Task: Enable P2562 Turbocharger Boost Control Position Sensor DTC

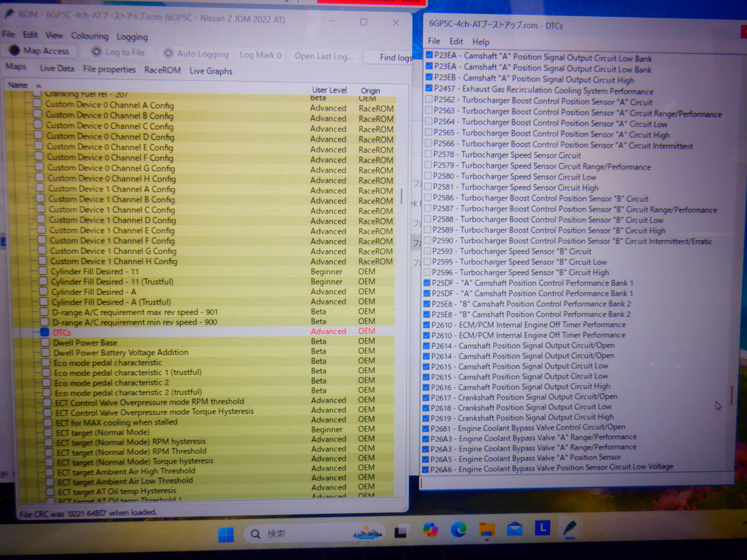Action: point(429,99)
